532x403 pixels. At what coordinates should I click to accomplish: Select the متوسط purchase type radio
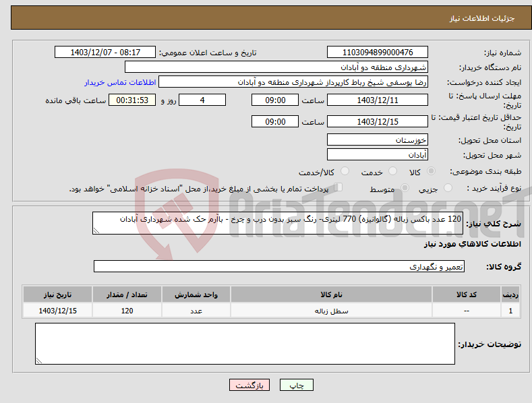[x=405, y=187]
